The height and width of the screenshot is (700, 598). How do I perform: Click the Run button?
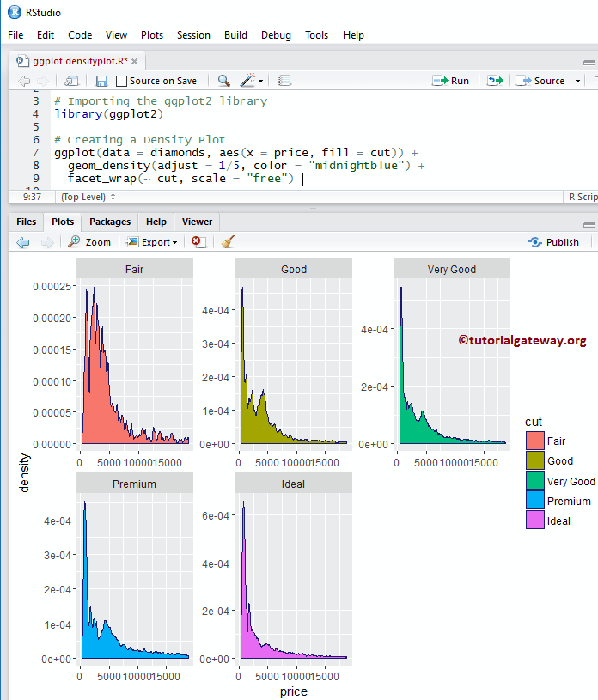tap(451, 81)
